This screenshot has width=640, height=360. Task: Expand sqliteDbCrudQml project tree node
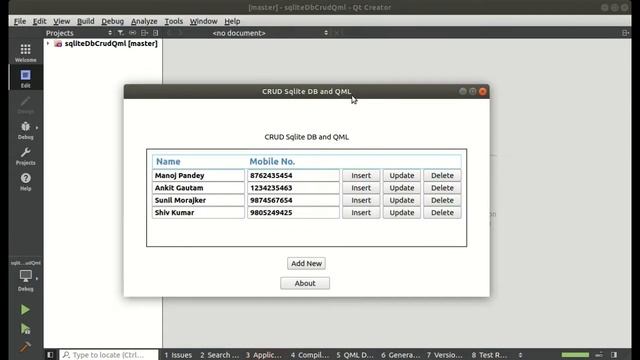[x=48, y=43]
